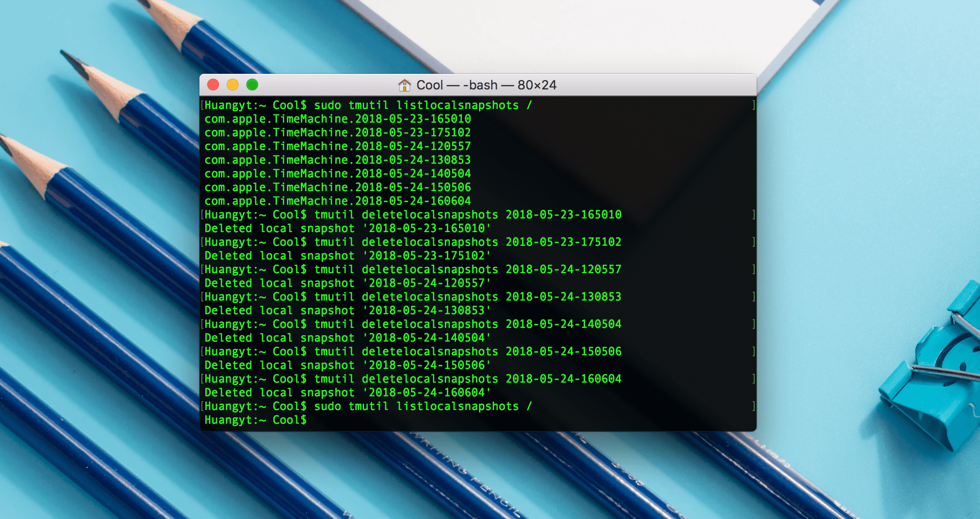Click the 'tmutil deletelocalsnapshots 2018-05-24-120557' command
Screen dimensions: 980x519
[468, 269]
